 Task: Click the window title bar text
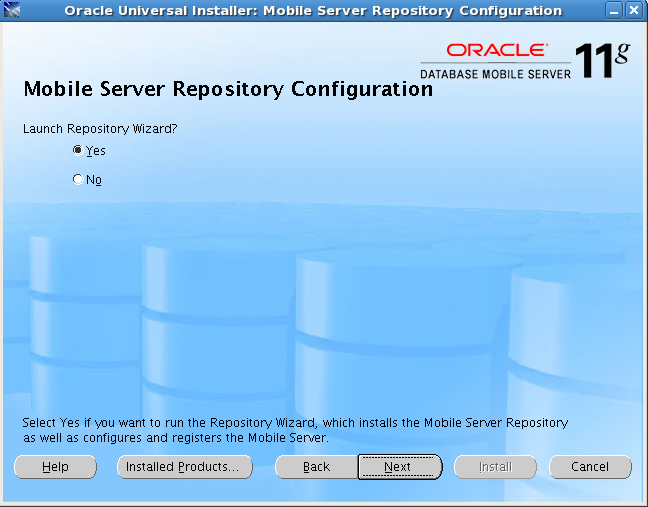pos(312,11)
